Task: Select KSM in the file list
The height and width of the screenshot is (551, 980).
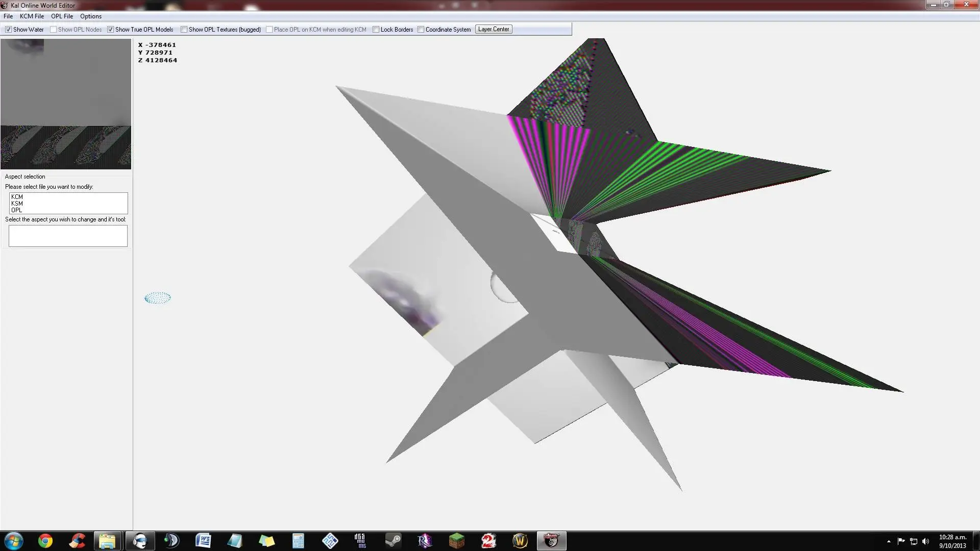Action: click(68, 203)
